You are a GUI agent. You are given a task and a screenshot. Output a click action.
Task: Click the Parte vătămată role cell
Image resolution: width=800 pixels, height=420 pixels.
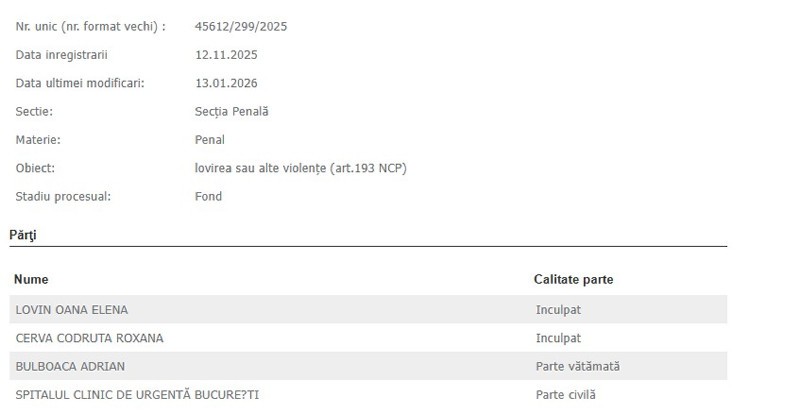click(577, 366)
